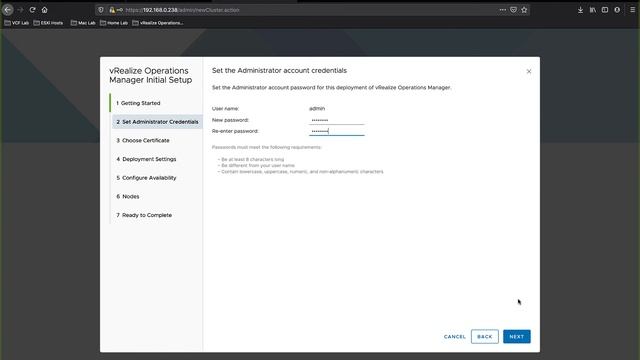640x360 pixels.
Task: Click the browser forward arrow
Action: tap(20, 10)
